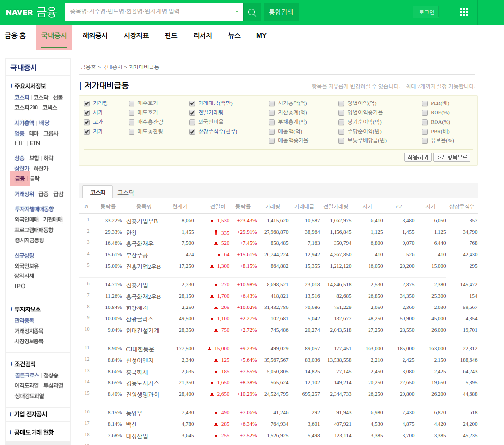Viewport: 504px width, 445px height.
Task: Open 골든크로스 sidebar link
Action: (x=27, y=375)
